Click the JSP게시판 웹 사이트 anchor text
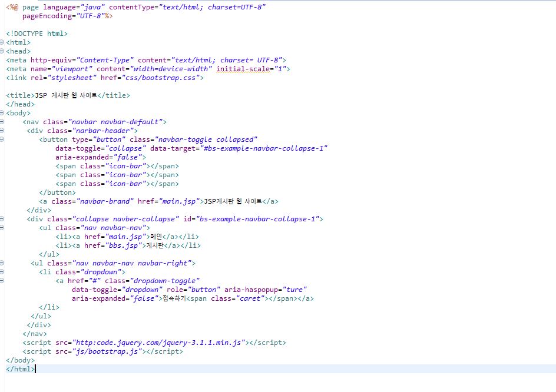 coord(233,201)
